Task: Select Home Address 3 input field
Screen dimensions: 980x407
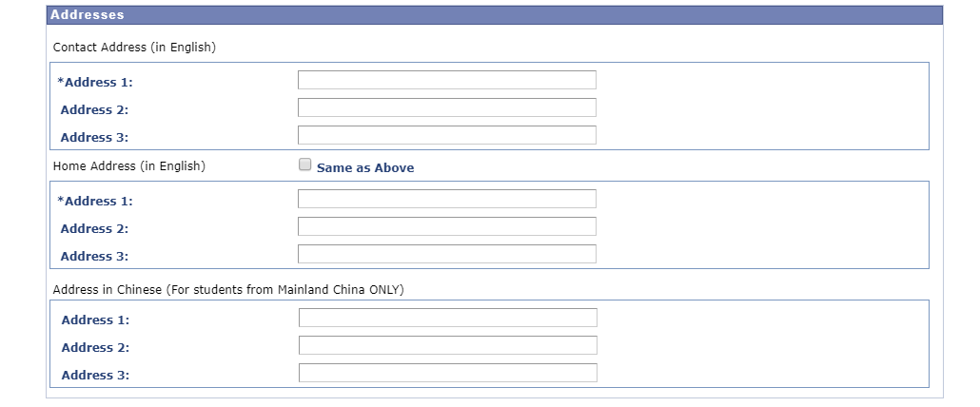Action: (446, 254)
